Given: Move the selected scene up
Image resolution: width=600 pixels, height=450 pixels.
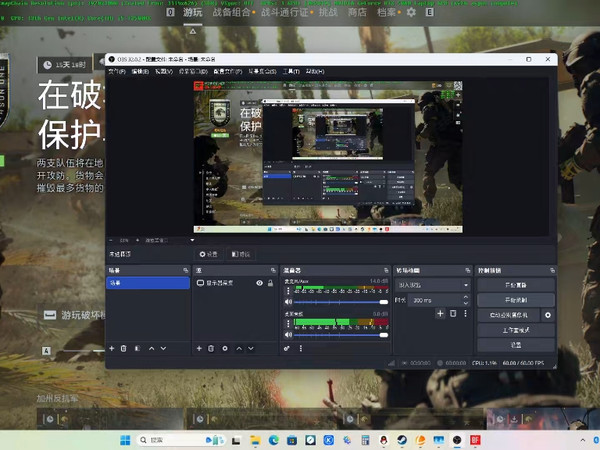Looking at the screenshot, I should [152, 349].
